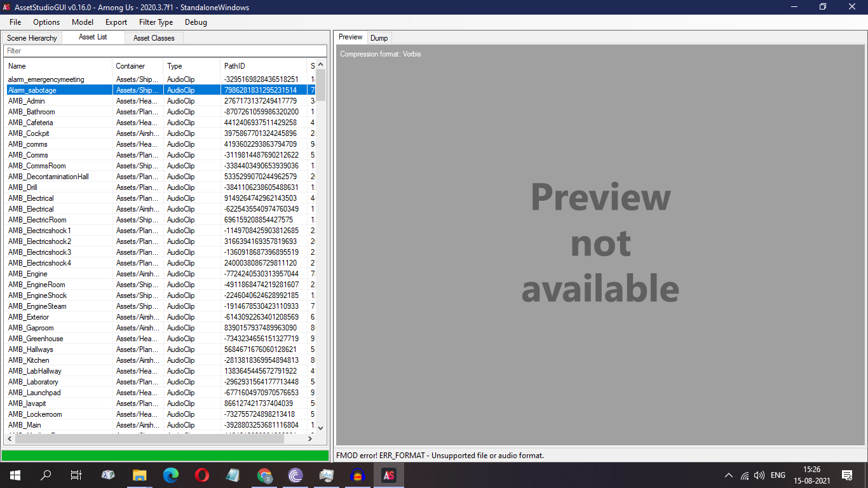Open Windows Search from the taskbar

[x=45, y=475]
